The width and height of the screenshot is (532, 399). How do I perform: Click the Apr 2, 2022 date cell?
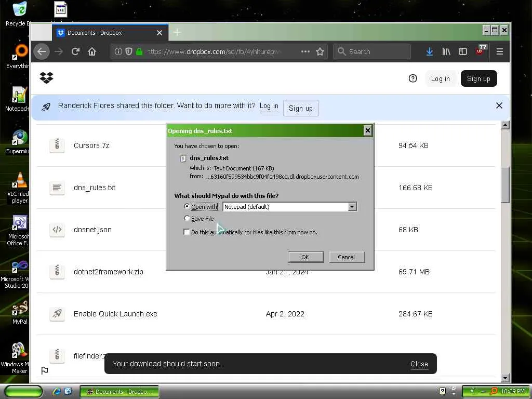point(285,314)
